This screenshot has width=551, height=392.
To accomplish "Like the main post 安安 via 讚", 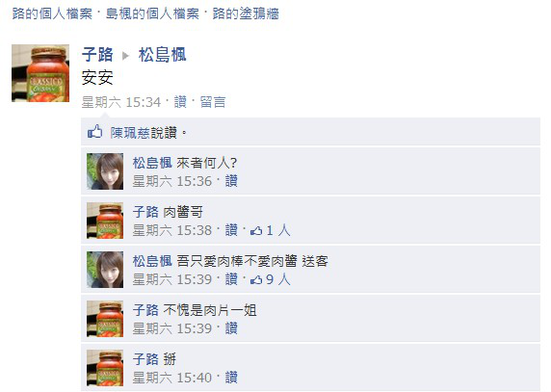I will (x=180, y=102).
